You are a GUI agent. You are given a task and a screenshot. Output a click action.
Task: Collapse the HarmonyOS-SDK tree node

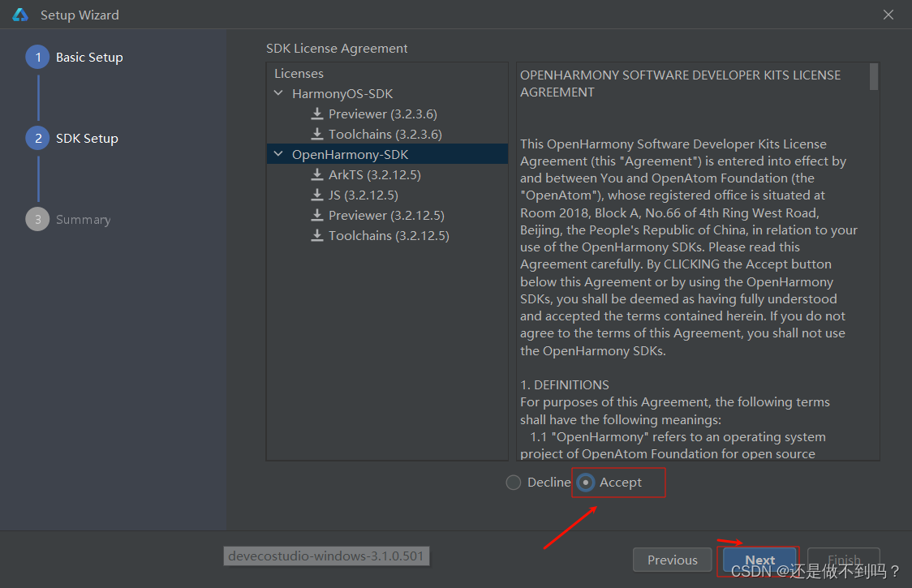(x=278, y=93)
